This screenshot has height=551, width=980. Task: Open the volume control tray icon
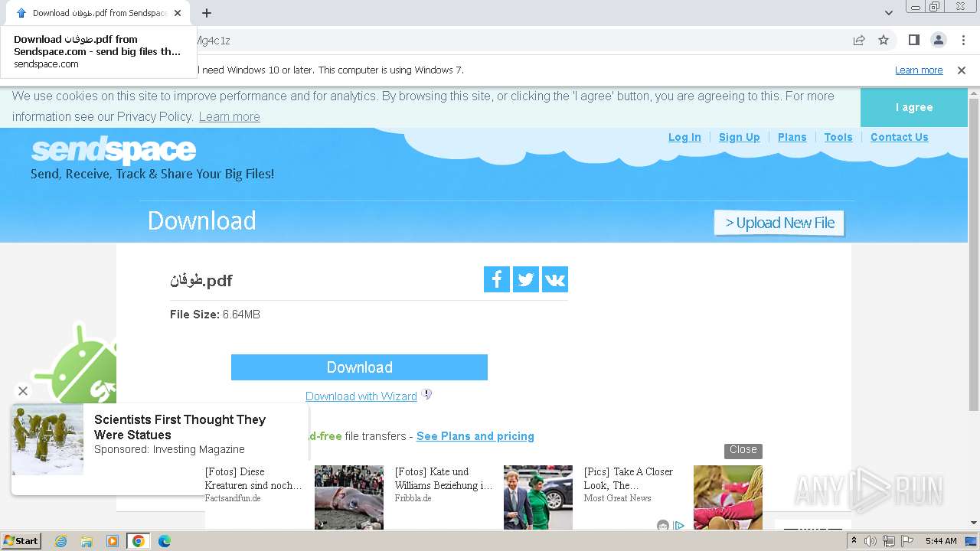[x=871, y=541]
